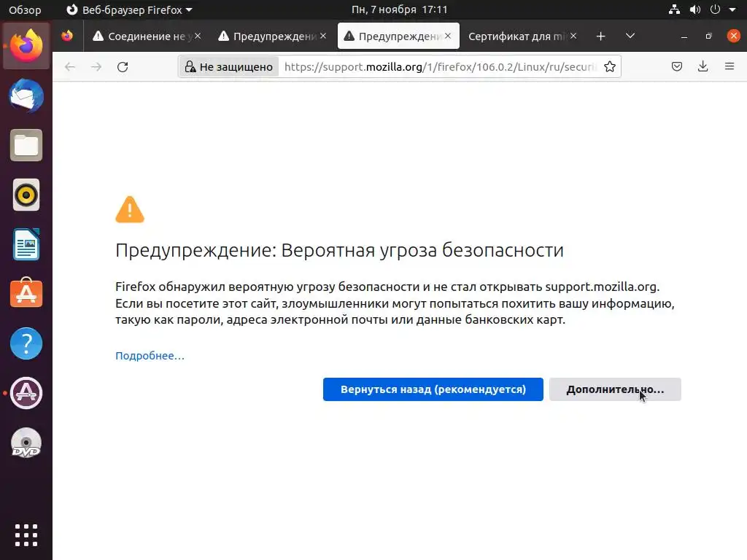Open Ubuntu Software store from dock
Viewport: 747px width, 560px height.
26,293
